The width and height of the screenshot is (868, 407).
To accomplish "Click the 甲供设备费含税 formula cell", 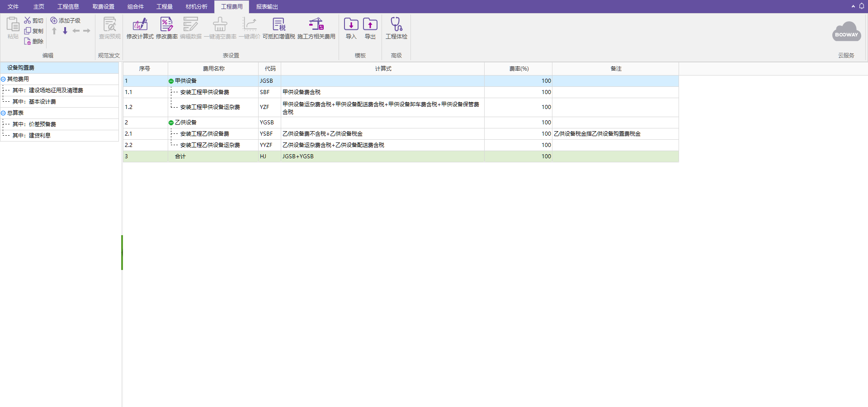I will (383, 92).
